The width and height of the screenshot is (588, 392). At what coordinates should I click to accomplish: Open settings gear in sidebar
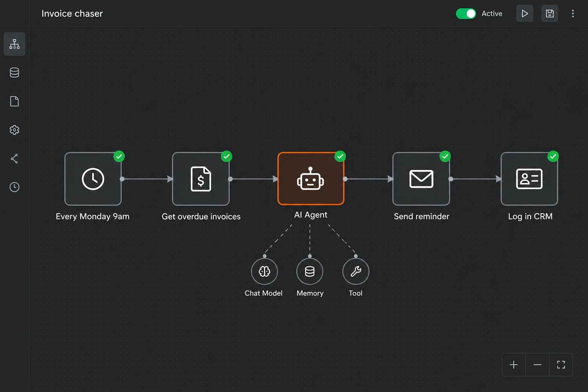[x=15, y=130]
